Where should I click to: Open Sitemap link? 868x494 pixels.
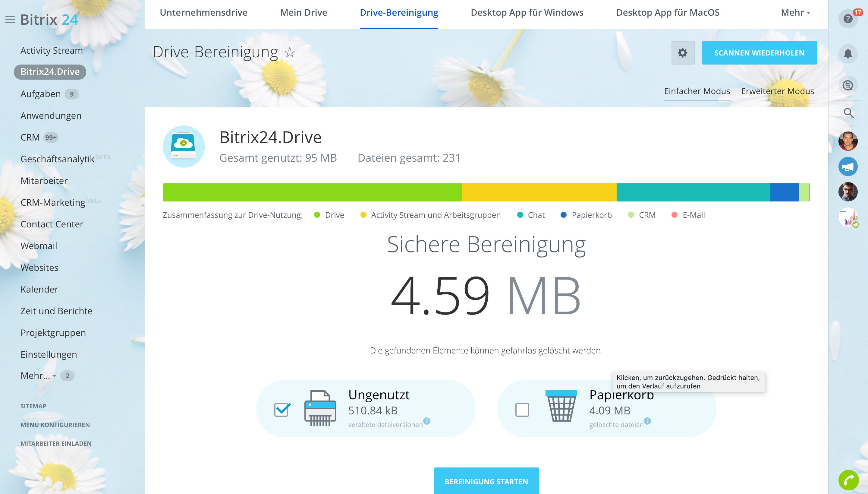[33, 406]
